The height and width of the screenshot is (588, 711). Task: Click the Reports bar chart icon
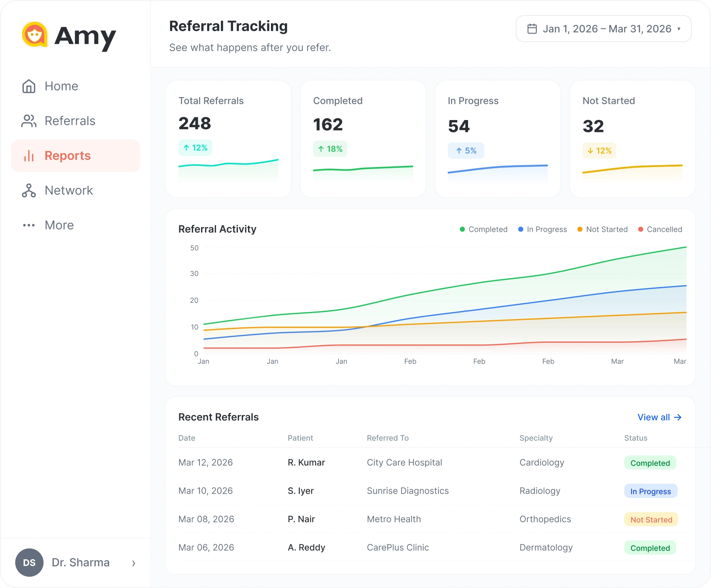(x=29, y=156)
